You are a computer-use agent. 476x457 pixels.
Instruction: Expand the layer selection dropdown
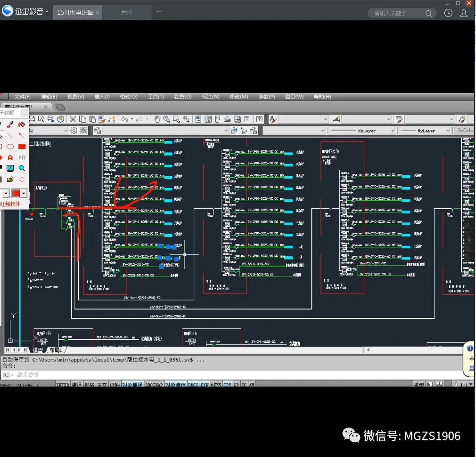(x=226, y=131)
